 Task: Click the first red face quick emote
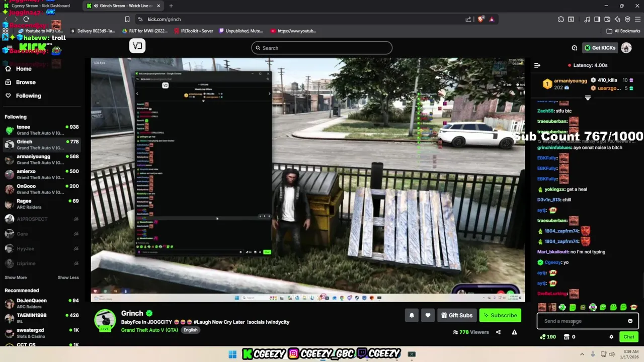pyautogui.click(x=542, y=307)
